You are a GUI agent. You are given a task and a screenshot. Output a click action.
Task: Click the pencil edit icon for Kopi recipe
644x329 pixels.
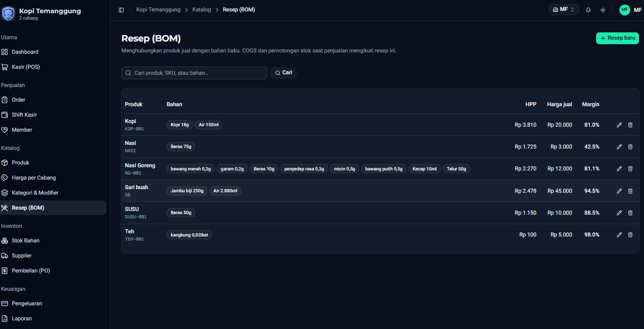click(619, 125)
